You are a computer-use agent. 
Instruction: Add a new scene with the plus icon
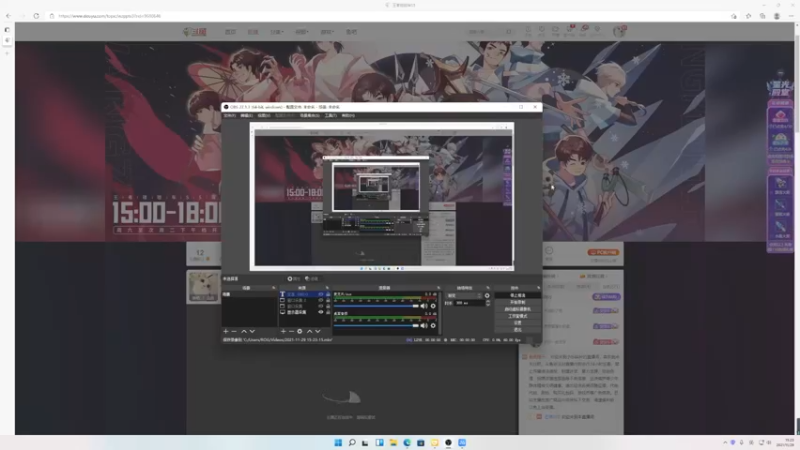point(226,332)
